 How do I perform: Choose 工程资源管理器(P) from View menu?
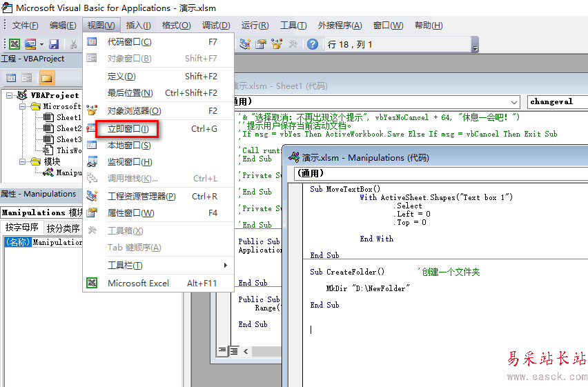pyautogui.click(x=158, y=197)
